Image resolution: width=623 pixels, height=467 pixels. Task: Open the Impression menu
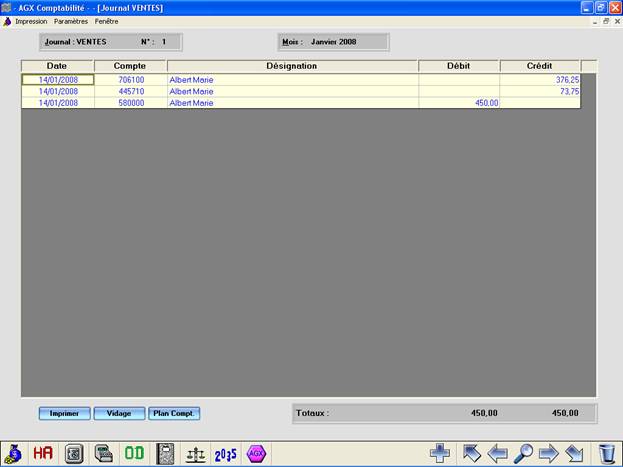coord(31,21)
